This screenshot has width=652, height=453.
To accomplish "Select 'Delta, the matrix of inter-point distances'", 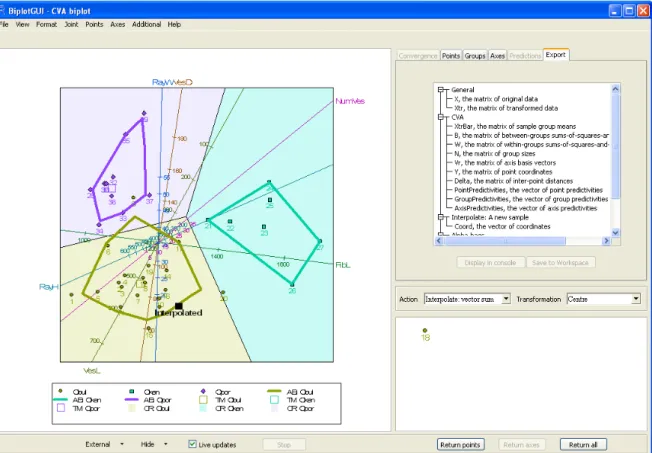I will 514,181.
